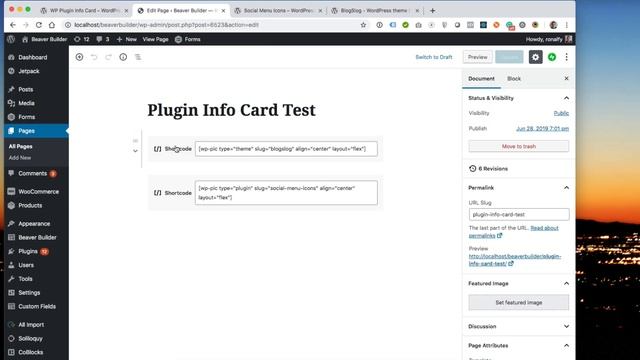Click the Plugin Info Card Test title
The width and height of the screenshot is (640, 360).
[x=231, y=110]
